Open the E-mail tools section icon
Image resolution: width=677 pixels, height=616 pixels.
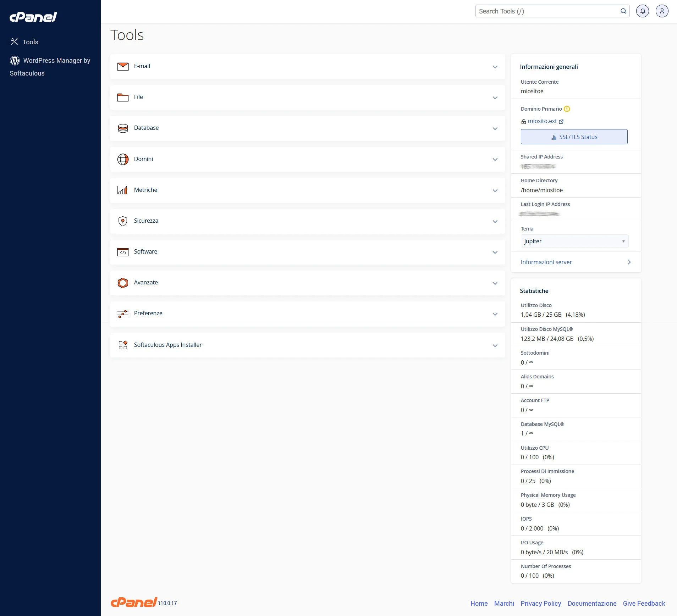(x=123, y=67)
